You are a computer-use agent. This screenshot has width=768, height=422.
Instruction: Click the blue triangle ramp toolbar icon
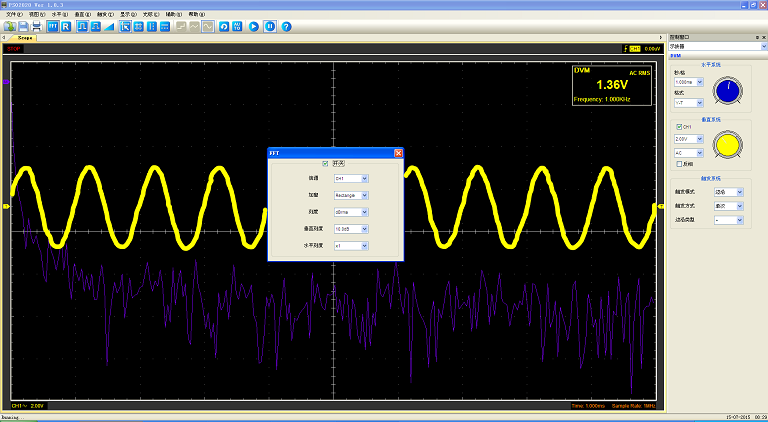(109, 26)
